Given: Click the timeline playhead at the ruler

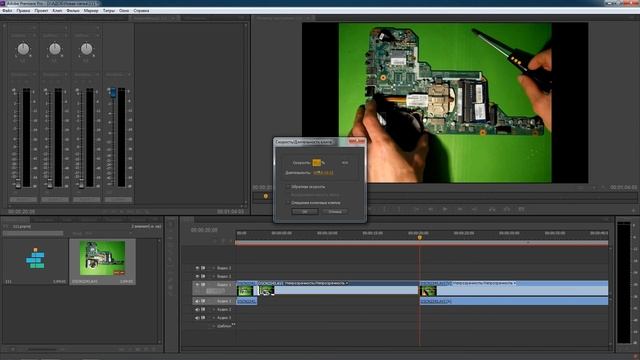Looking at the screenshot, I should coord(419,238).
